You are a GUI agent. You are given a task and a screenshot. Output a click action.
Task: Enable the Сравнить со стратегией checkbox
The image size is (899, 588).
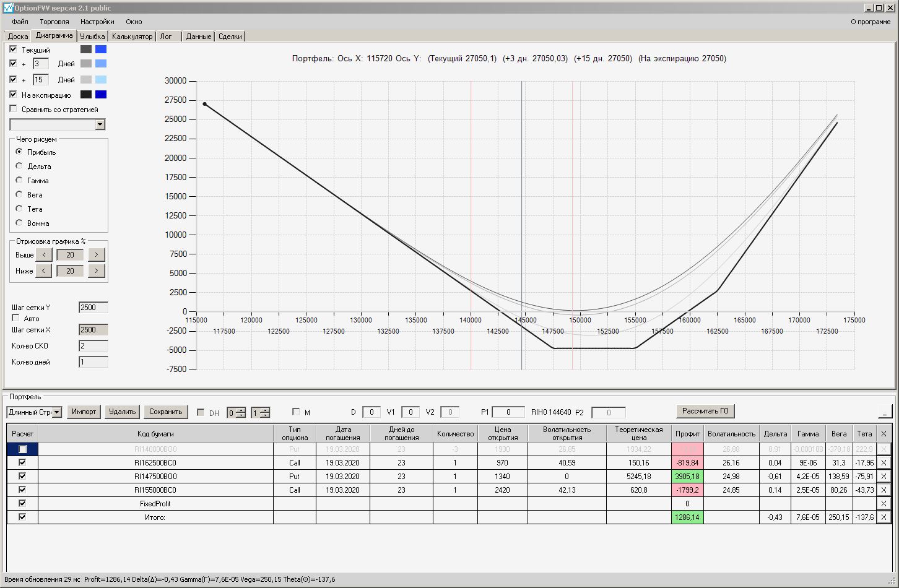pyautogui.click(x=14, y=109)
